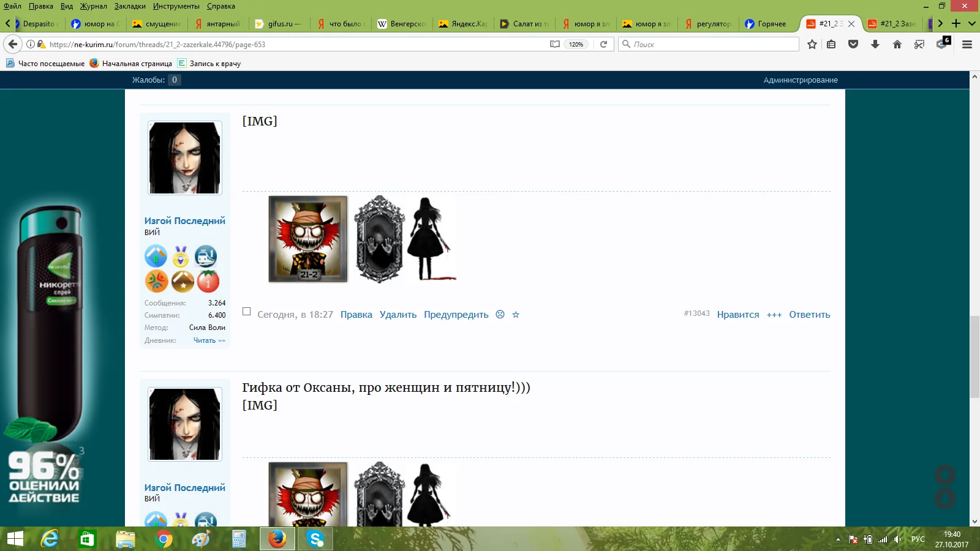Go back with the browser back arrow
The height and width of the screenshot is (551, 980).
pos(13,44)
